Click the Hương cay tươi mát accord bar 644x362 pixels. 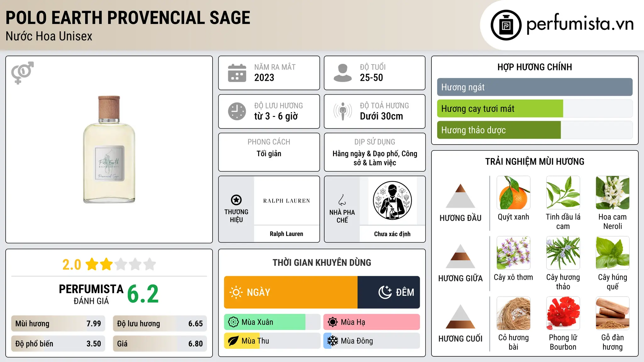pyautogui.click(x=535, y=108)
